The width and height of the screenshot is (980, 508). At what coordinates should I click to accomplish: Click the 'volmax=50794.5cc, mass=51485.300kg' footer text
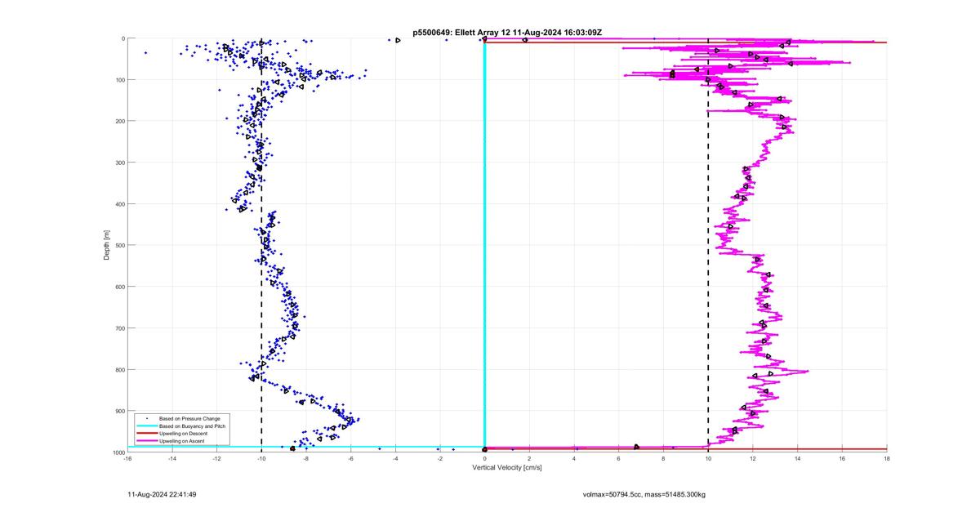click(644, 494)
